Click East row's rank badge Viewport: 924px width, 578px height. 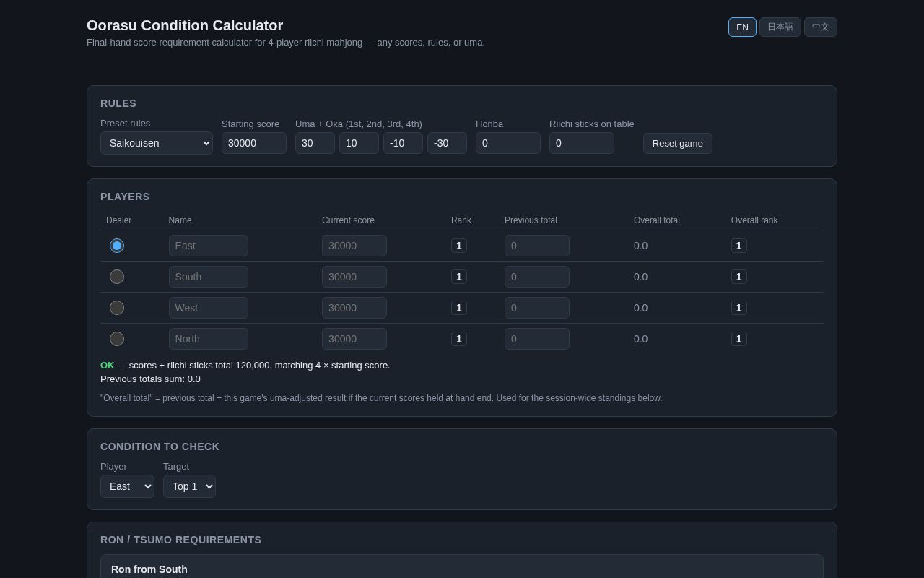coord(459,246)
